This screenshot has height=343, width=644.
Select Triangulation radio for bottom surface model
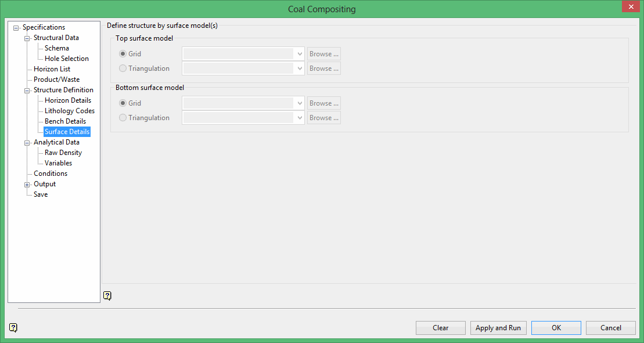tap(123, 118)
